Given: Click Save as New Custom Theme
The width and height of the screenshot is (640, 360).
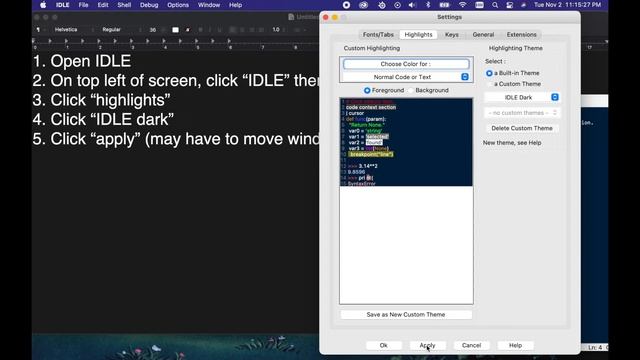Looking at the screenshot, I should 406,315.
